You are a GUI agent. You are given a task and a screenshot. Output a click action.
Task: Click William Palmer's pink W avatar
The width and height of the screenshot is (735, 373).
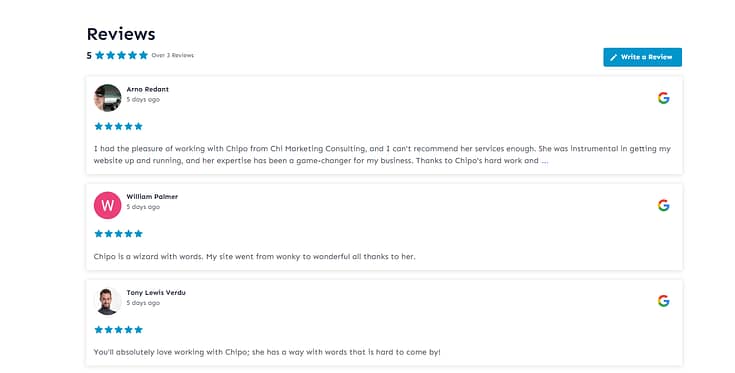(x=107, y=205)
